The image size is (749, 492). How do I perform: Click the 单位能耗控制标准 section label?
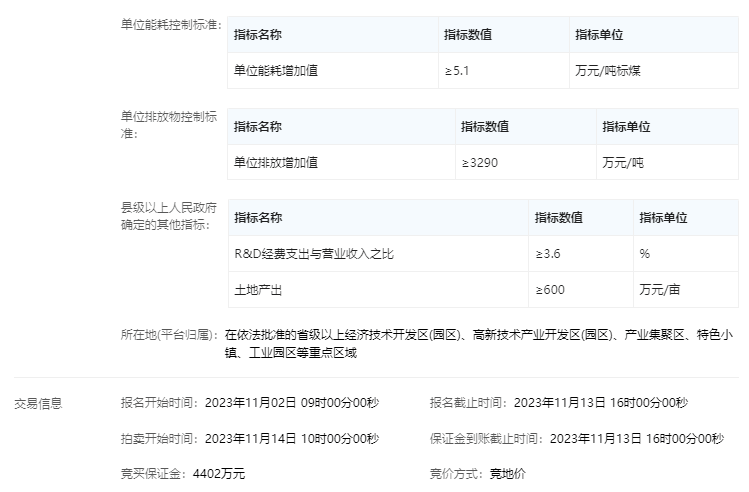(170, 24)
